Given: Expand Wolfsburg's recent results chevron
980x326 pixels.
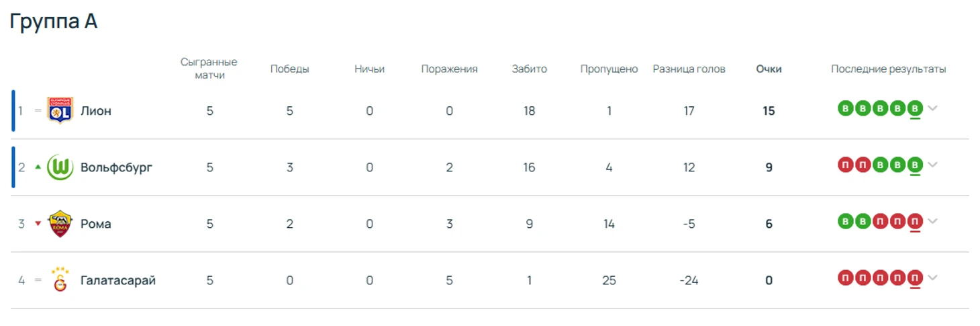Looking at the screenshot, I should point(932,165).
